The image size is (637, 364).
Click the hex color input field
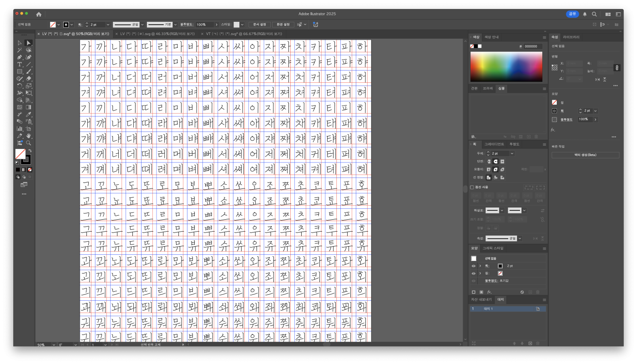pos(532,46)
